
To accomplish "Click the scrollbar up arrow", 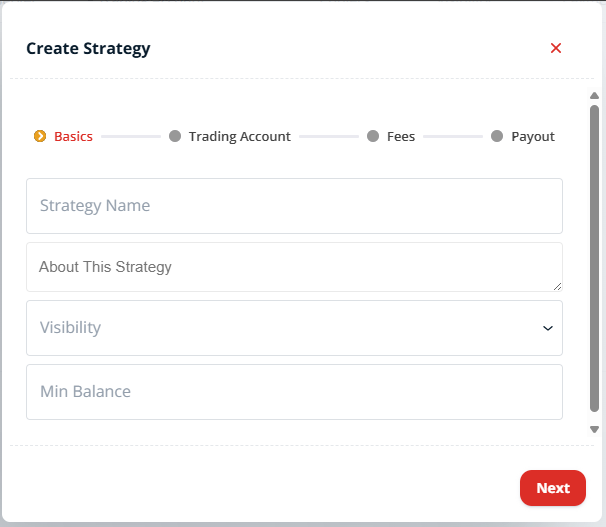I will click(x=594, y=95).
